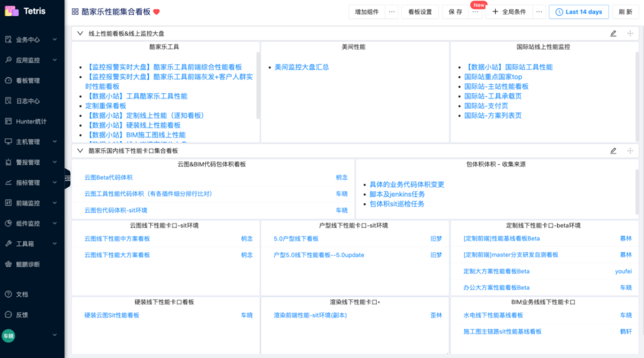Screen dimensions: 644x358
Task: Click the 刷新 button
Action: coord(626,12)
